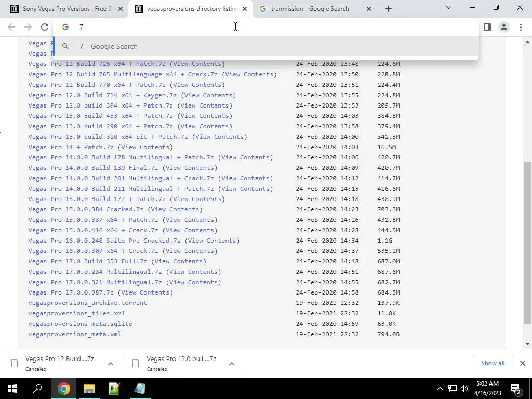
Task: Close the vegasproversions directory listing tab
Action: click(245, 9)
